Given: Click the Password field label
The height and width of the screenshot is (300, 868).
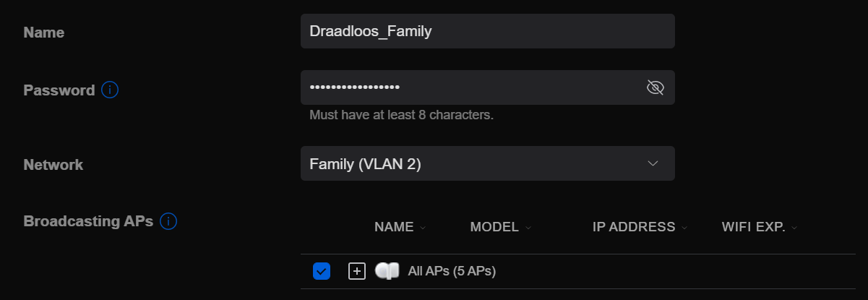Looking at the screenshot, I should click(59, 90).
